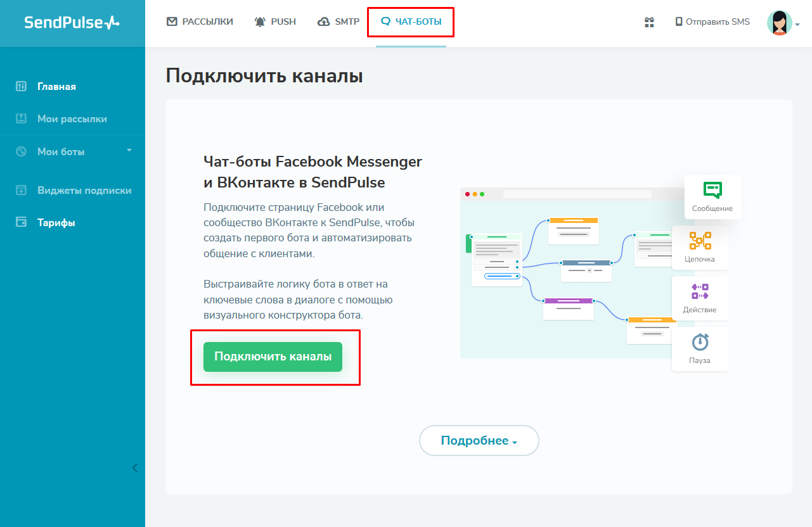Image resolution: width=812 pixels, height=527 pixels.
Task: Click the Пауза timer icon card
Action: pyautogui.click(x=700, y=349)
